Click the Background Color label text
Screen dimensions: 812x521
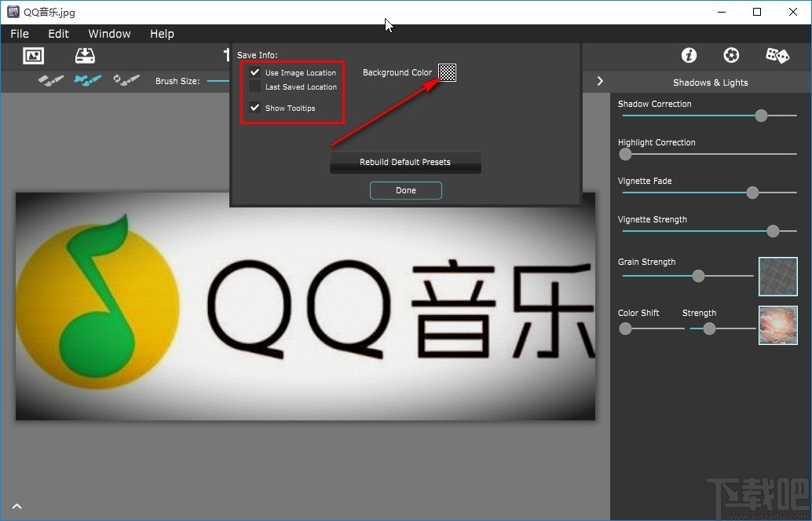click(397, 72)
